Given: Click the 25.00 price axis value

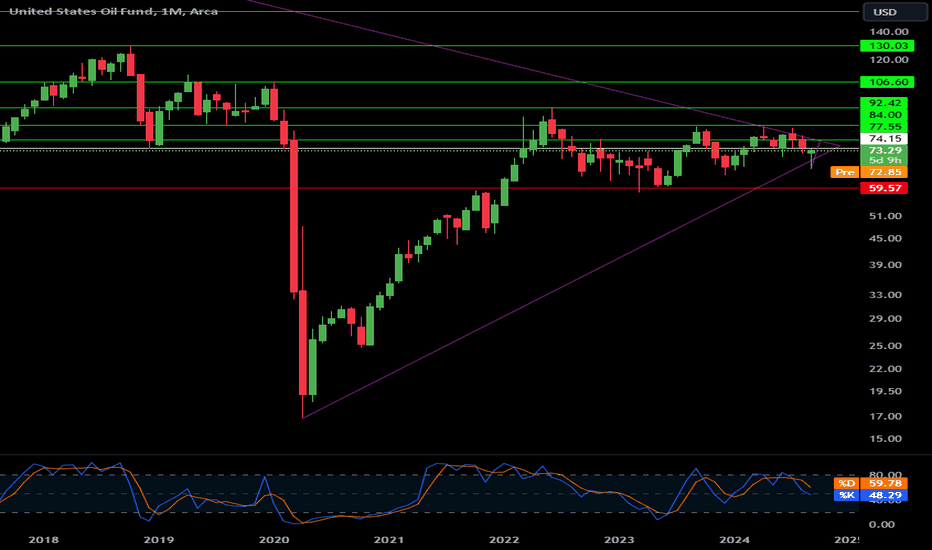Looking at the screenshot, I should 885,346.
